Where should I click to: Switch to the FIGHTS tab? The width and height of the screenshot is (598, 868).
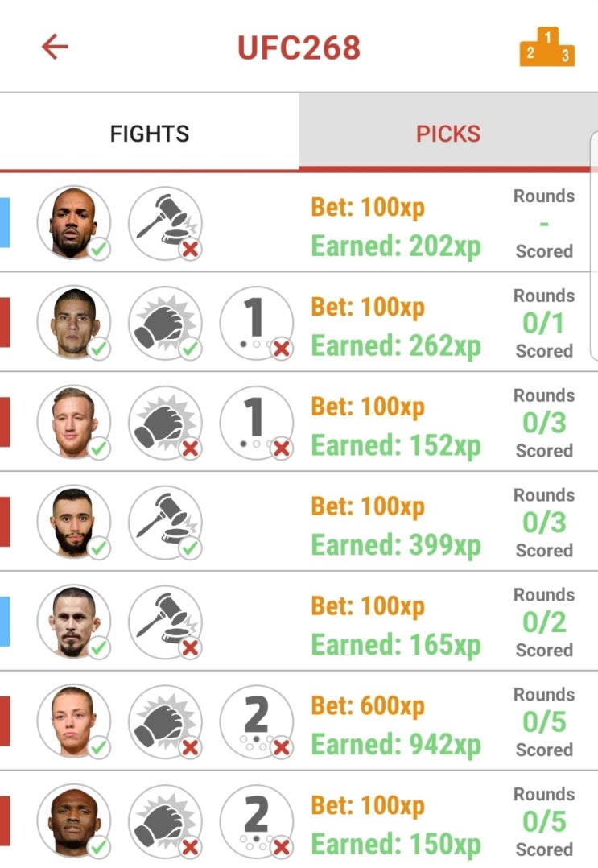click(150, 134)
